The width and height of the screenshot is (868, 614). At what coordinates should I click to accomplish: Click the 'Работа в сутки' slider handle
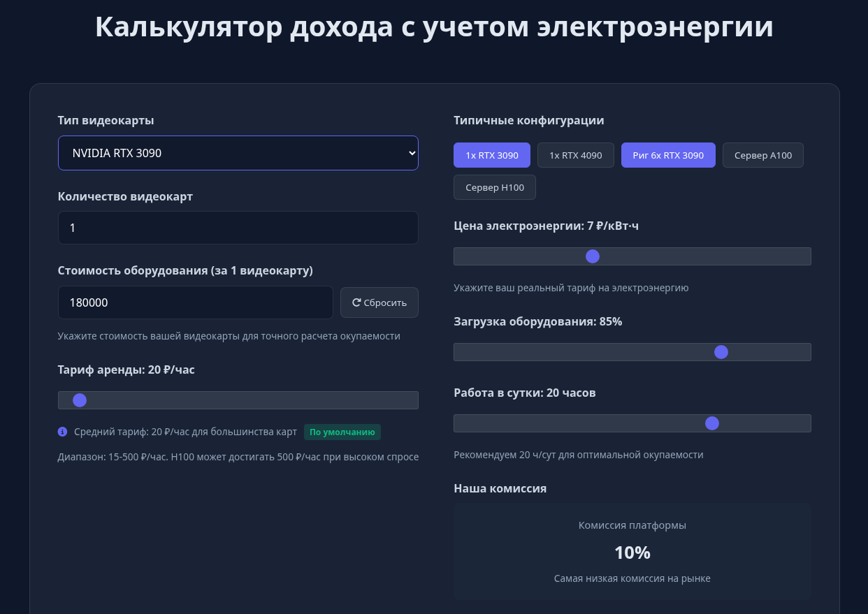tap(712, 423)
